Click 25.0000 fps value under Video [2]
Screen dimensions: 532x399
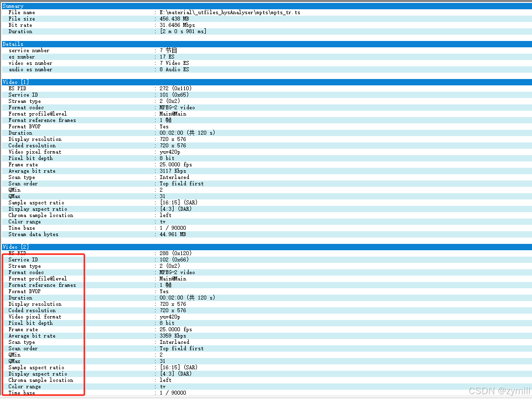[x=176, y=329]
